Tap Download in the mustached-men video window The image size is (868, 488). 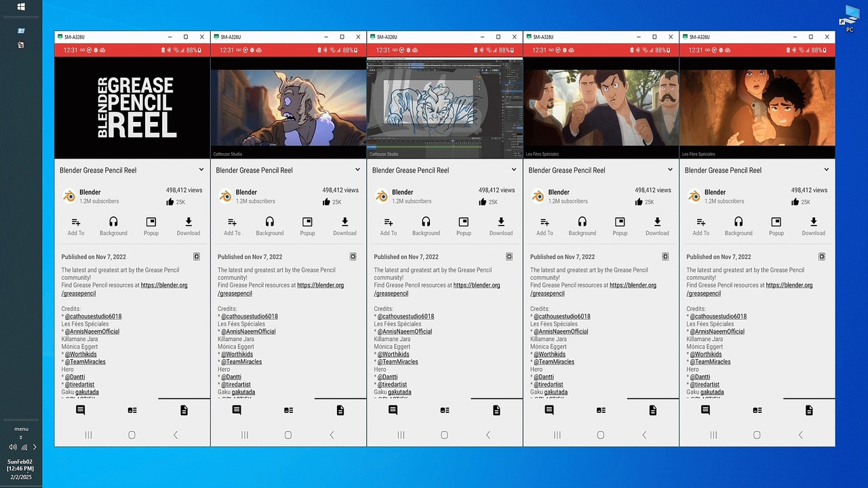tap(657, 226)
